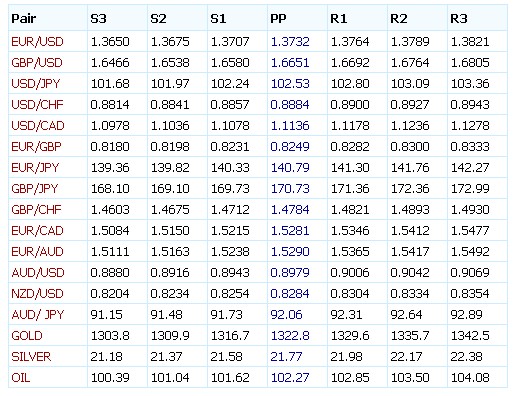The width and height of the screenshot is (516, 396).
Task: Click the EUR/AUD pair link
Action: click(37, 251)
